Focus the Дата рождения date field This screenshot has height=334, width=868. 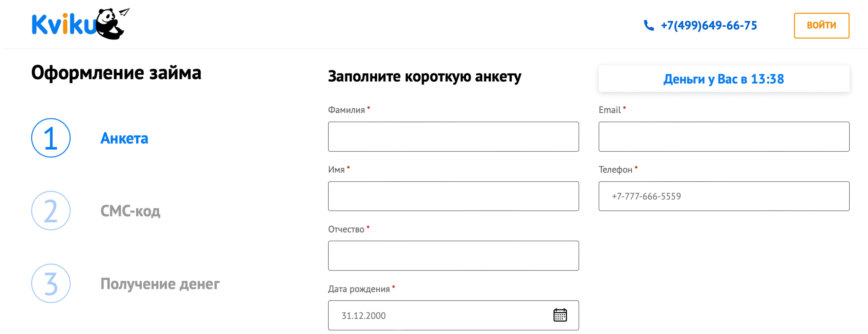point(453,315)
